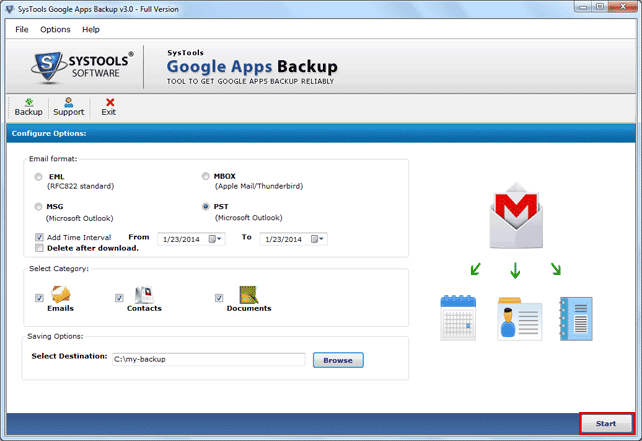This screenshot has width=642, height=441.
Task: Click the Emails envelope icon
Action: click(x=61, y=294)
